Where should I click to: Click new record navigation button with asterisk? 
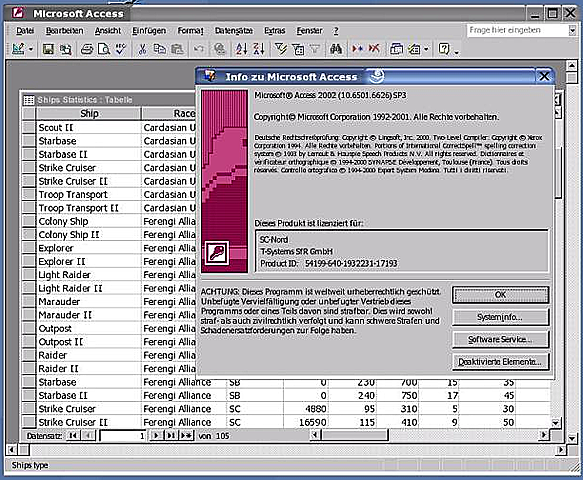pos(186,435)
